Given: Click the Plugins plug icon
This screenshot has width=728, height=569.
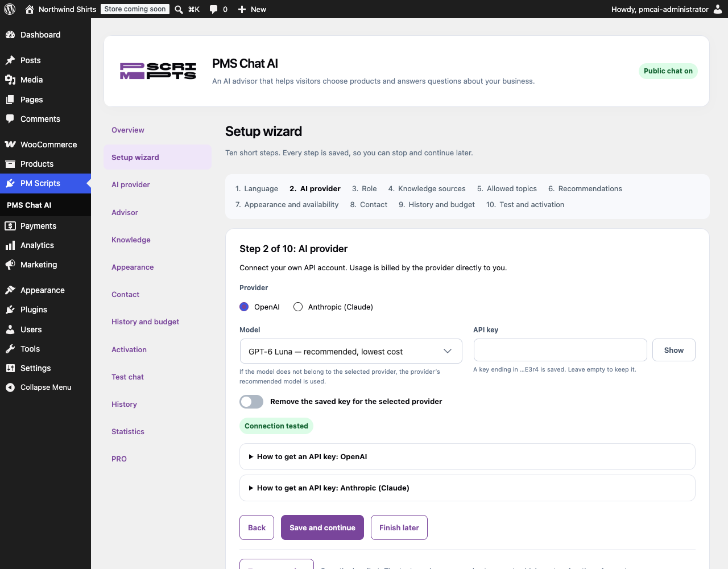Looking at the screenshot, I should tap(10, 310).
